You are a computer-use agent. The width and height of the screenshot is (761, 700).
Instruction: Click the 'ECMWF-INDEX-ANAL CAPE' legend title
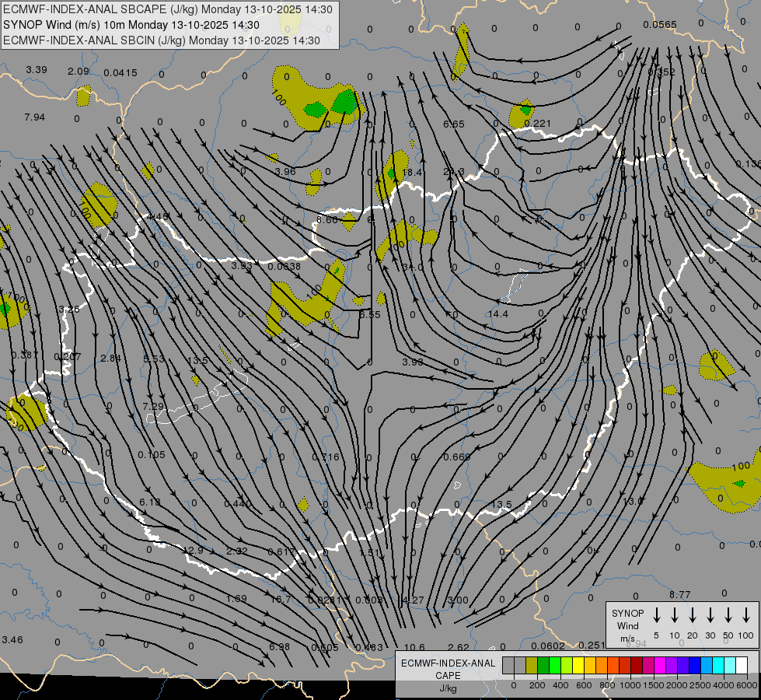coord(448,669)
